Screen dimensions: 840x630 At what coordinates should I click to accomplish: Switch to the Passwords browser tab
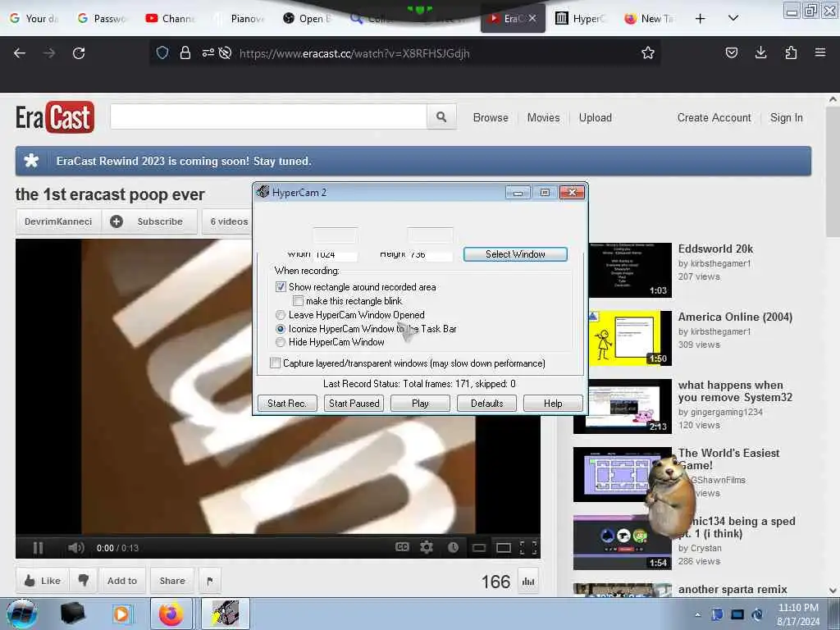(x=103, y=18)
